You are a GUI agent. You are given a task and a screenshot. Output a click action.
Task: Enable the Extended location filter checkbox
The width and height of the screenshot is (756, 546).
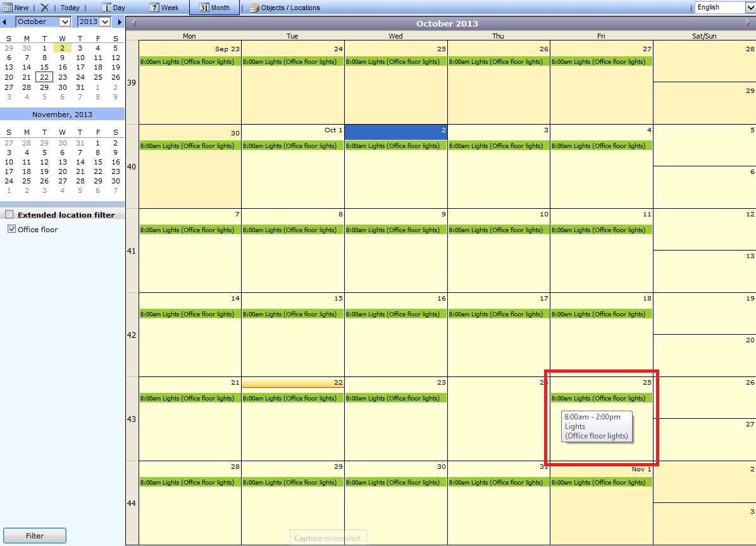9,214
